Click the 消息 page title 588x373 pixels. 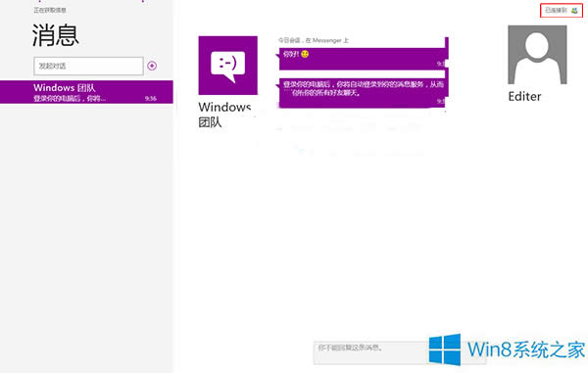[56, 35]
